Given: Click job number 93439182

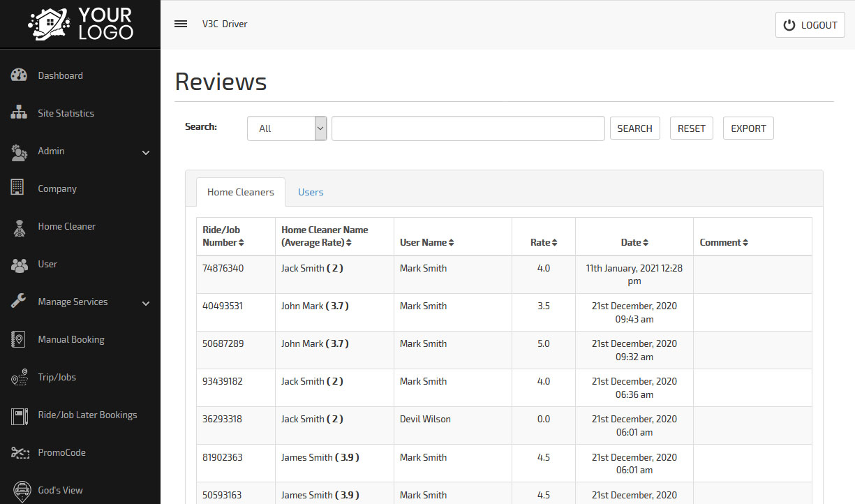Looking at the screenshot, I should coord(223,381).
